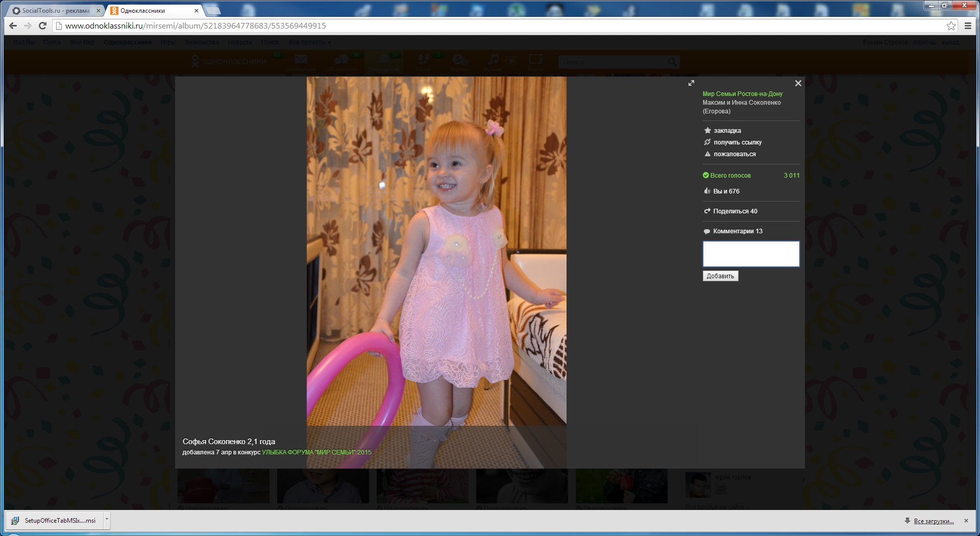Click the Поиск link in the portal bar
Screen dimensions: 980x536
[270, 42]
